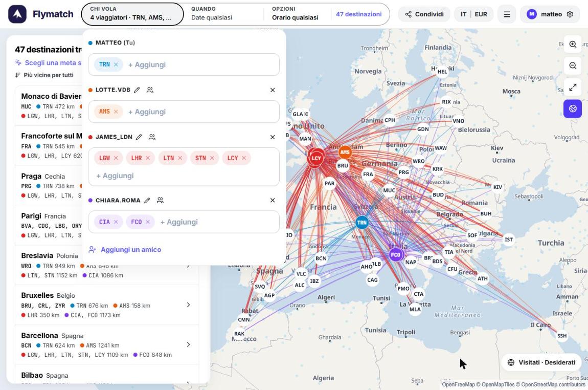
Task: Open Parigi destination card
Action: [x=49, y=225]
